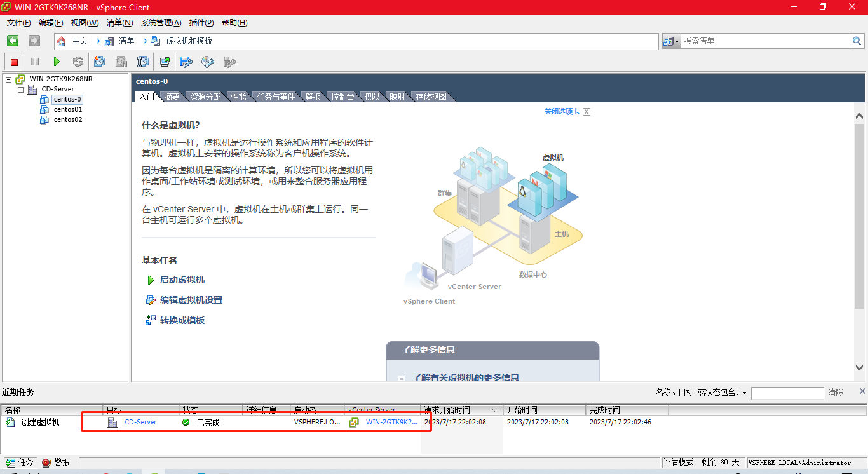Open the 帮助(H) menu

pos(234,23)
